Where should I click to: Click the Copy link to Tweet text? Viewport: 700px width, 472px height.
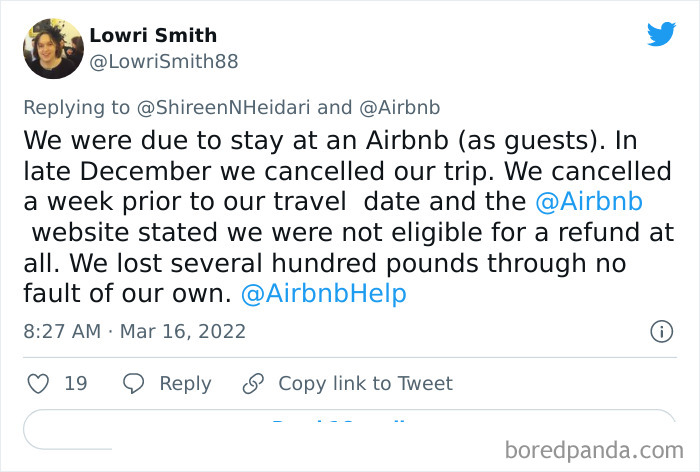coord(365,384)
